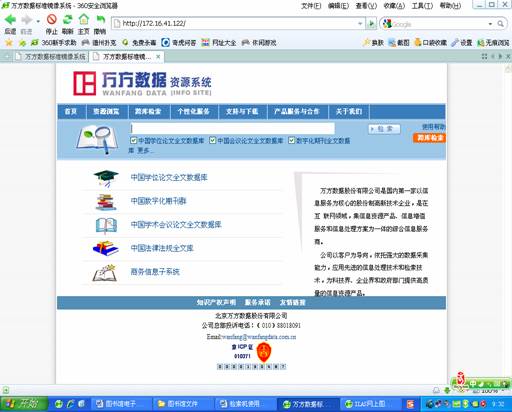The height and width of the screenshot is (412, 512).
Task: Click the green back arrow icon
Action: click(10, 20)
